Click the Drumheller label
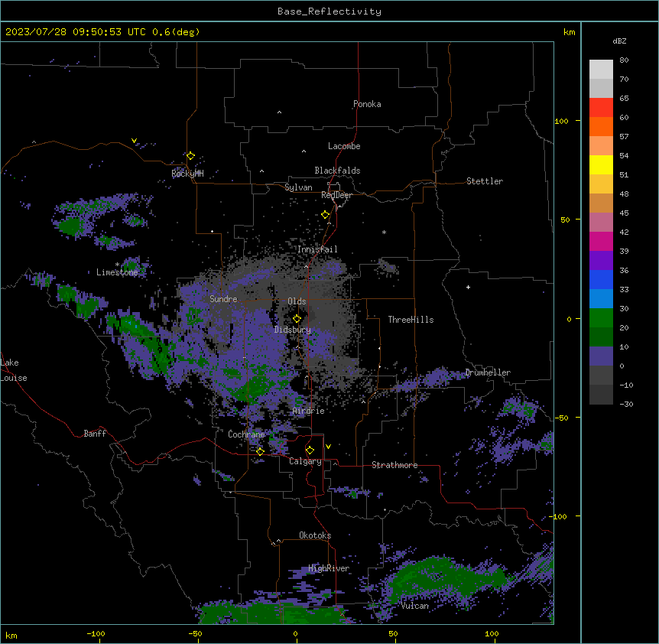The height and width of the screenshot is (644, 659). [x=488, y=372]
